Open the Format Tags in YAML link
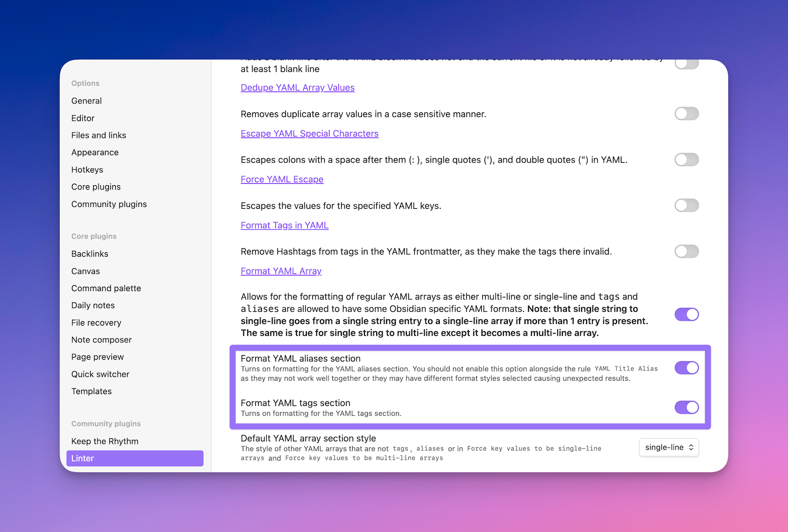The image size is (788, 532). pos(284,225)
